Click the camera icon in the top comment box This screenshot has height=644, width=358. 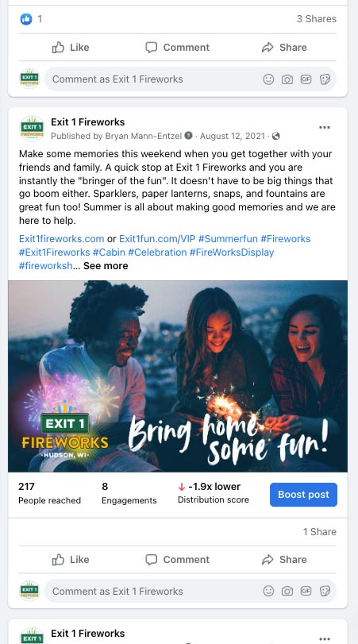(x=287, y=79)
